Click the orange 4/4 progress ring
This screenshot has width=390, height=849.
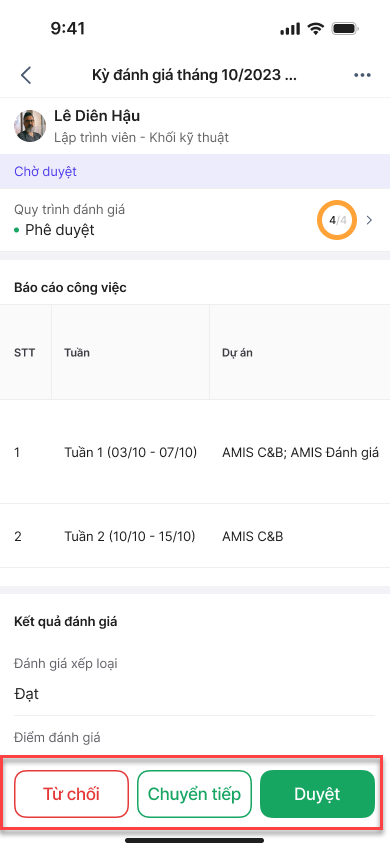(337, 220)
